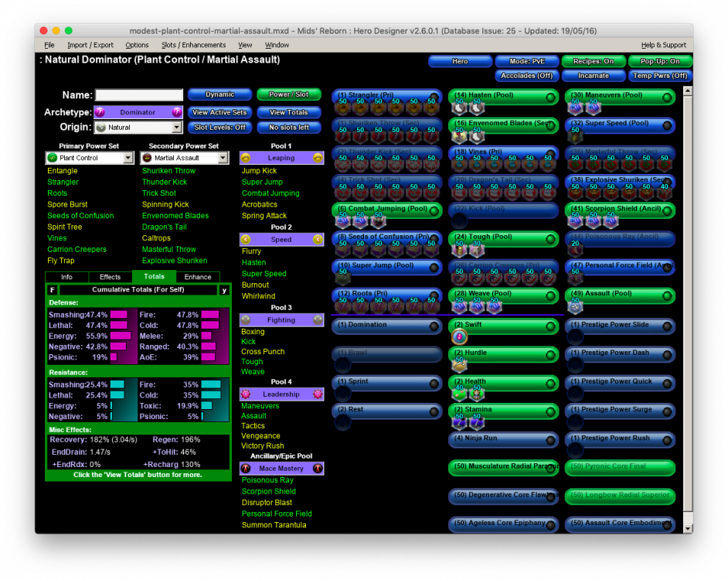Click the Incarnate button

(594, 76)
